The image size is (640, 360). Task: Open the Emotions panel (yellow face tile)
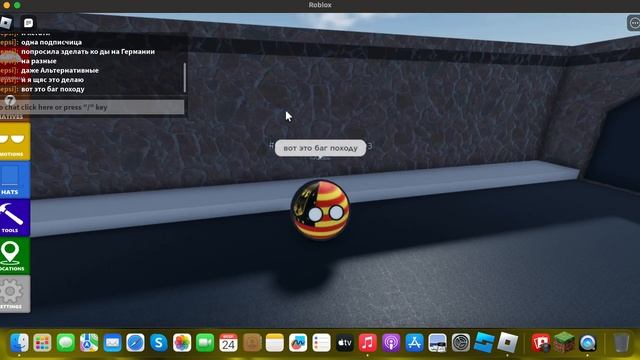click(15, 141)
